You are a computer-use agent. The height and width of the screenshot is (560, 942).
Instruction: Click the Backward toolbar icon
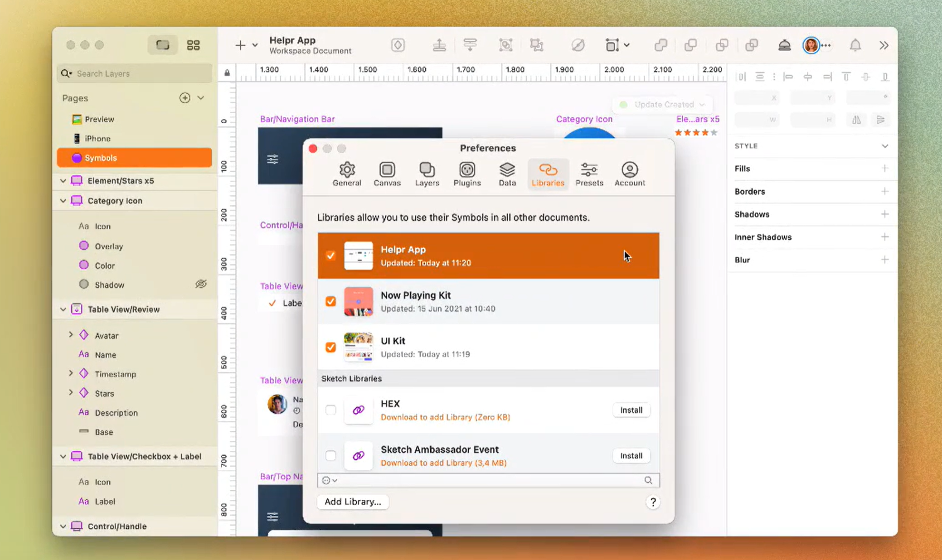tap(470, 45)
